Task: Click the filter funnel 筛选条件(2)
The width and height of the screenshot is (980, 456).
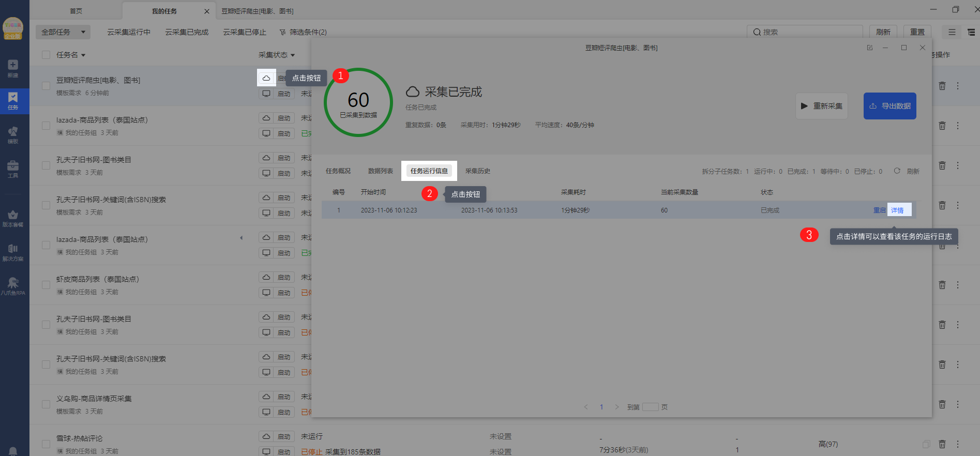Action: coord(304,32)
